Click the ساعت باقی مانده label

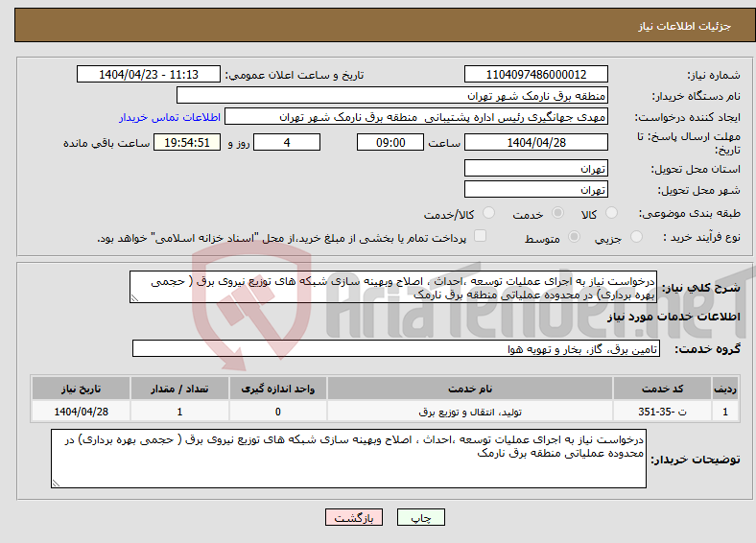point(106,143)
